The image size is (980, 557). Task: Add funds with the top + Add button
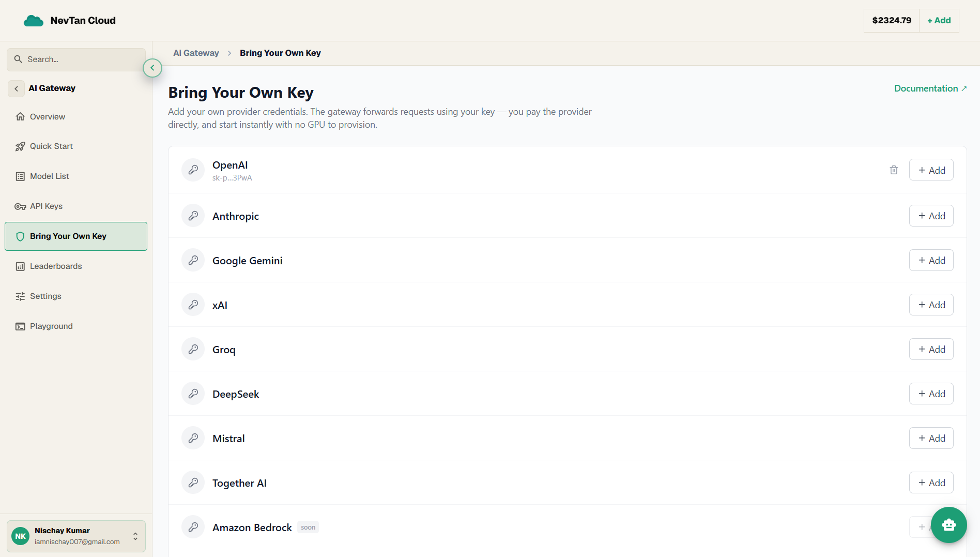[939, 21]
